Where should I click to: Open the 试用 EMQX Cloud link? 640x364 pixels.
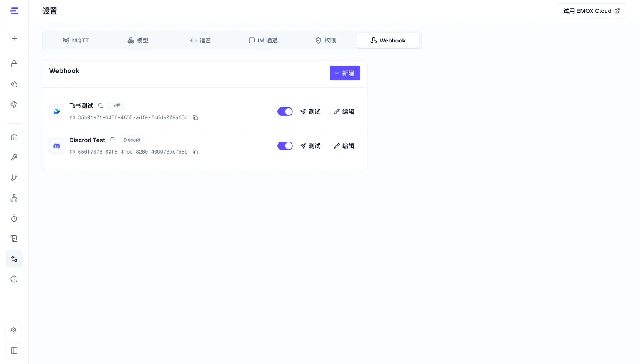591,11
